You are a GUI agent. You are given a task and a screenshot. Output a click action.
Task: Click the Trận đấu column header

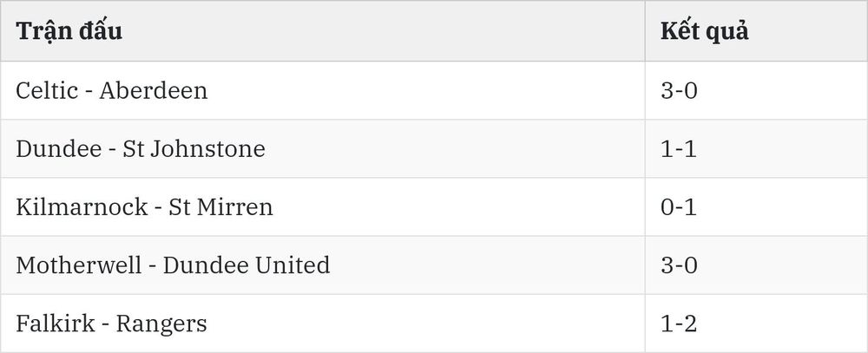323,31
